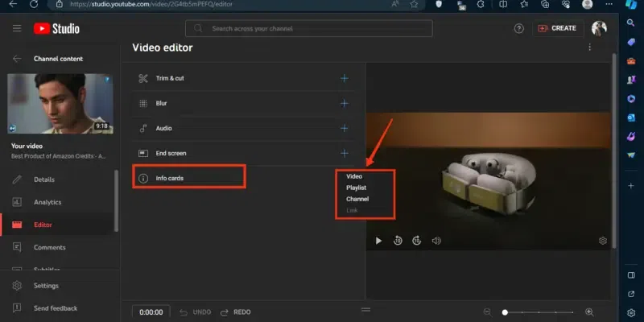Click the left navigation scrollbar
Viewport: 644px width, 322px height.
click(x=116, y=200)
